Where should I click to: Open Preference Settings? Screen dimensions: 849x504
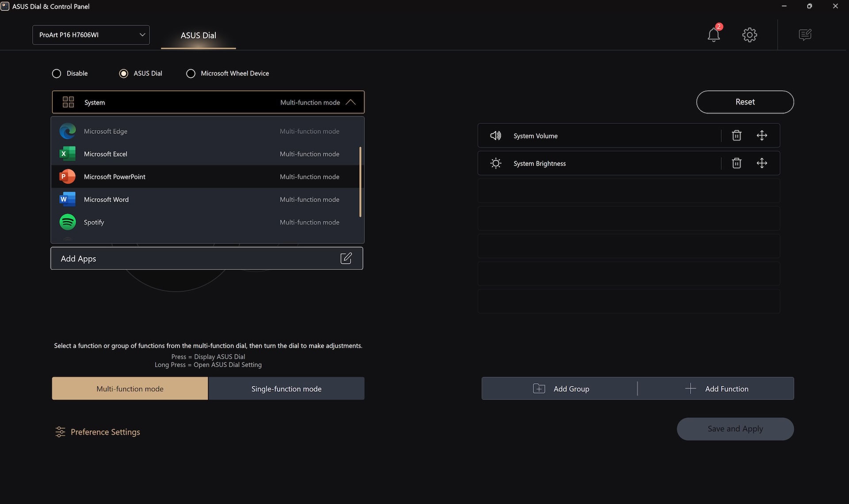97,432
